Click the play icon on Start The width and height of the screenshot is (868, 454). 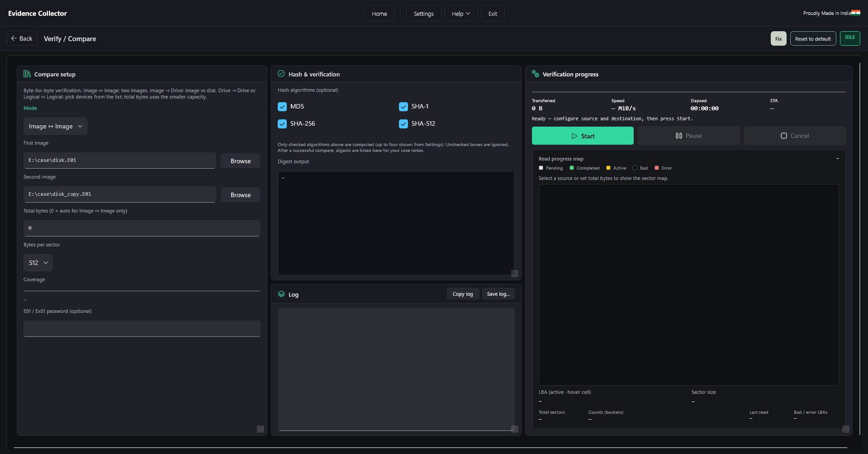(574, 136)
